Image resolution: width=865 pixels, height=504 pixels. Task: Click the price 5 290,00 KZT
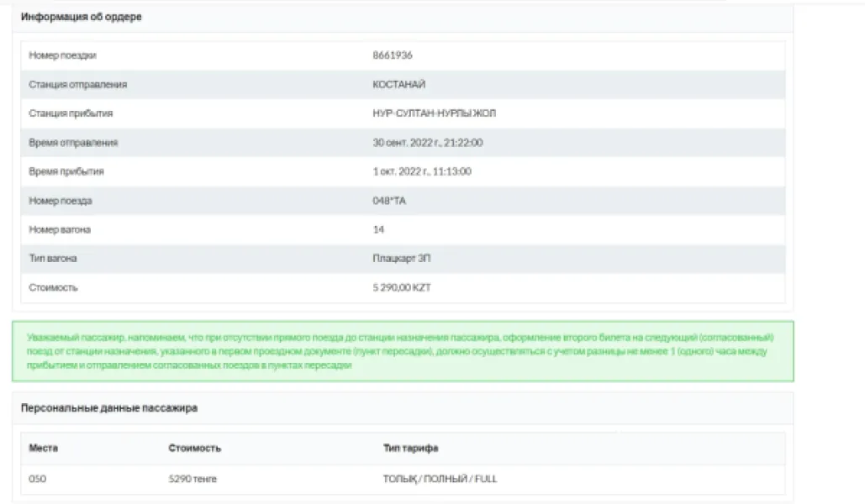[x=402, y=287]
